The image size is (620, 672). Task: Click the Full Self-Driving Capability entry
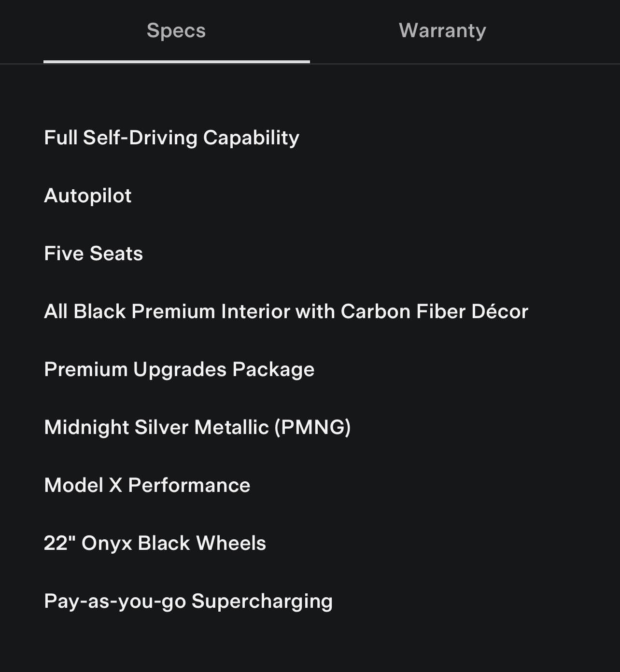[x=171, y=138]
